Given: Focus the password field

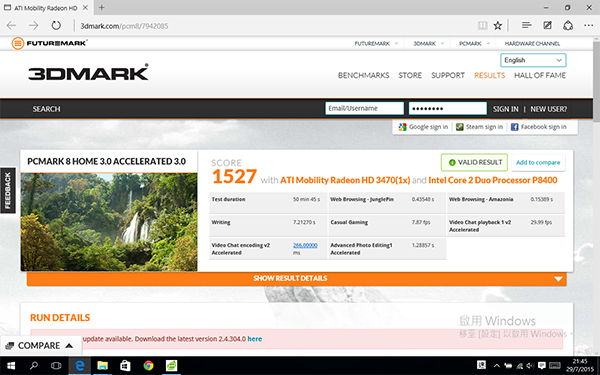Looking at the screenshot, I should tap(448, 108).
